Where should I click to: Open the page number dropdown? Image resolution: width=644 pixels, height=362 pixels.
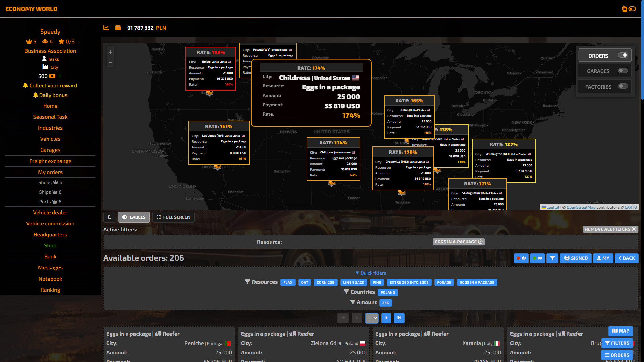(372, 318)
